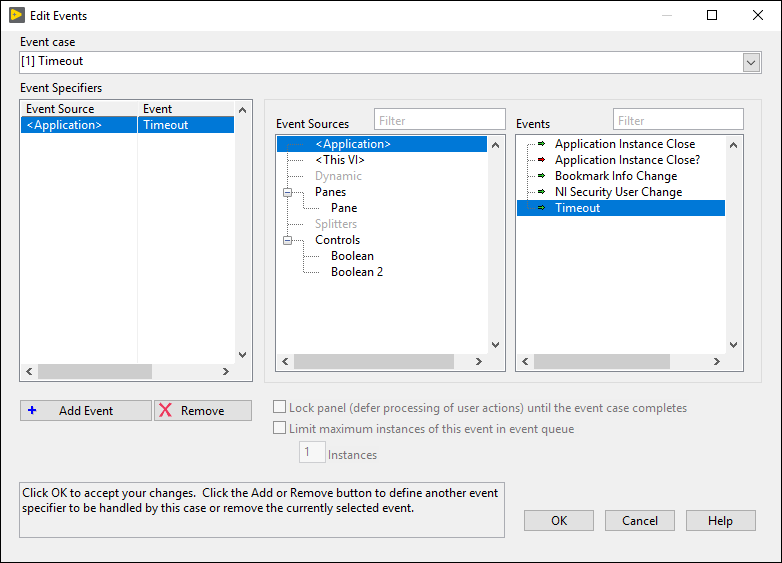Viewport: 782px width, 563px height.
Task: Click the blue plus icon on Add Event
Action: 32,411
